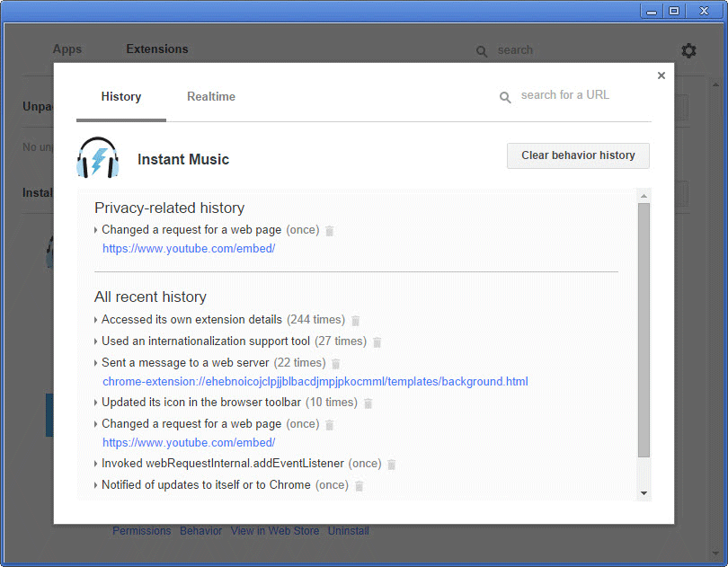Delete 'Accessed its own extension details' entry

coord(355,321)
